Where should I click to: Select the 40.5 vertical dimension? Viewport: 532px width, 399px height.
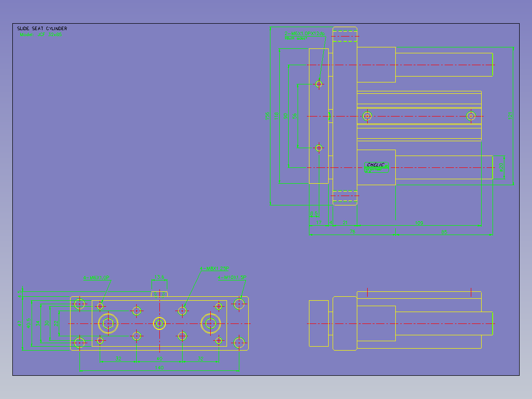pos(29,323)
